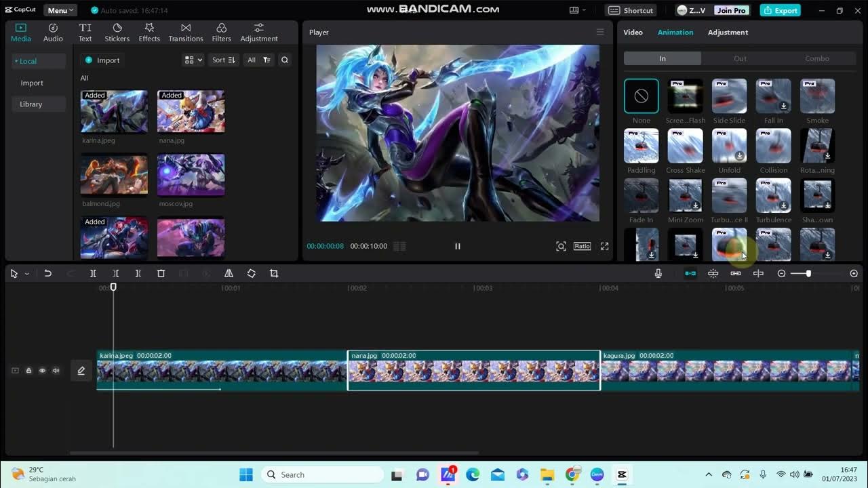Switch to the Animation tab
This screenshot has width=868, height=488.
[x=675, y=33]
